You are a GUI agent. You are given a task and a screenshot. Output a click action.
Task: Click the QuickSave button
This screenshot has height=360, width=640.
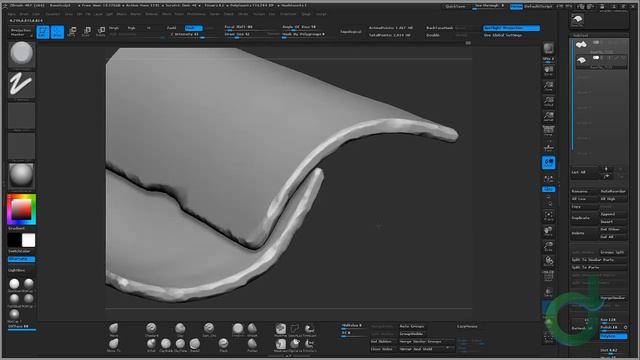pos(455,7)
